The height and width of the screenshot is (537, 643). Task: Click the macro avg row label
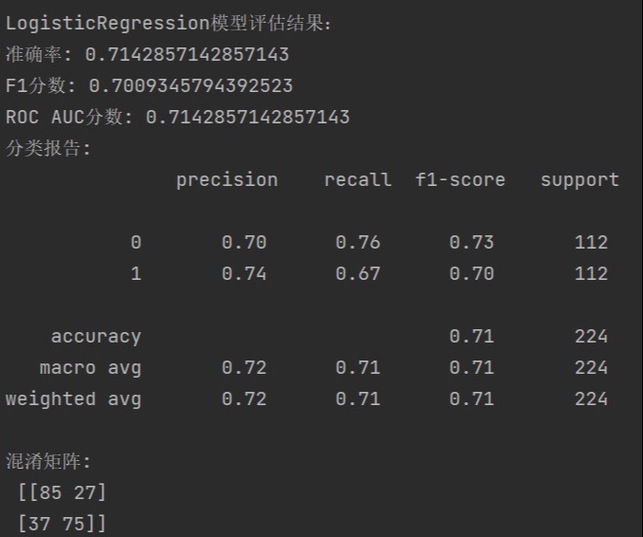click(x=90, y=367)
